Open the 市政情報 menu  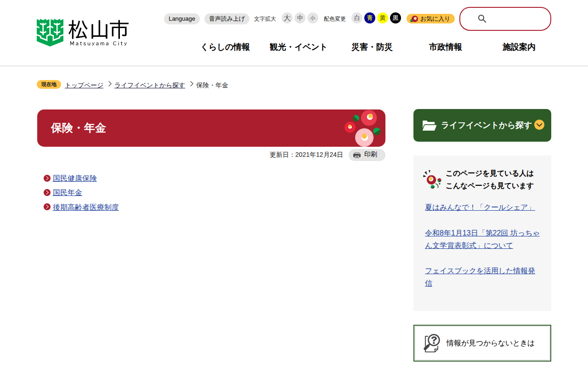click(x=446, y=47)
